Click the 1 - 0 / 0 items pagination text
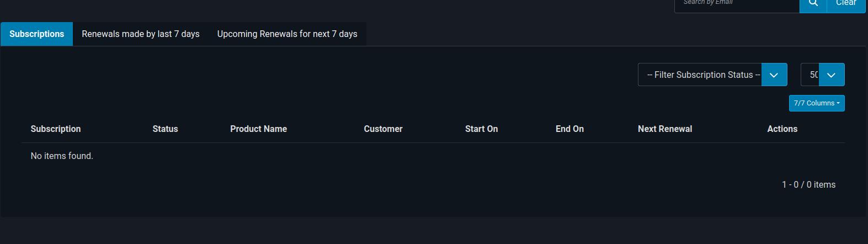The width and height of the screenshot is (868, 244). tap(808, 184)
